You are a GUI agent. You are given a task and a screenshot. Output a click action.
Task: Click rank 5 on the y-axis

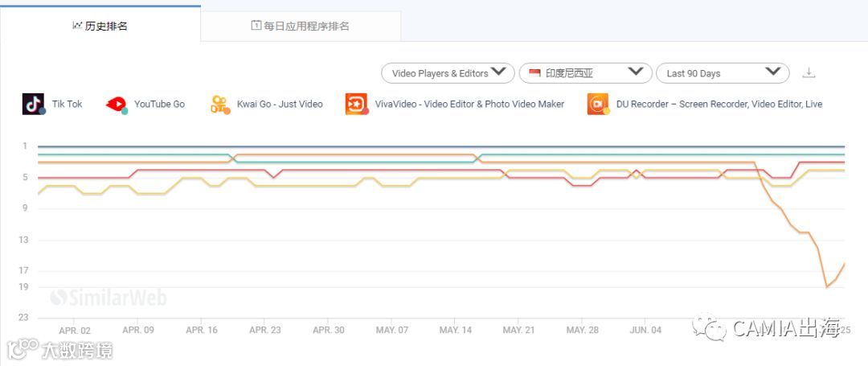(x=25, y=177)
